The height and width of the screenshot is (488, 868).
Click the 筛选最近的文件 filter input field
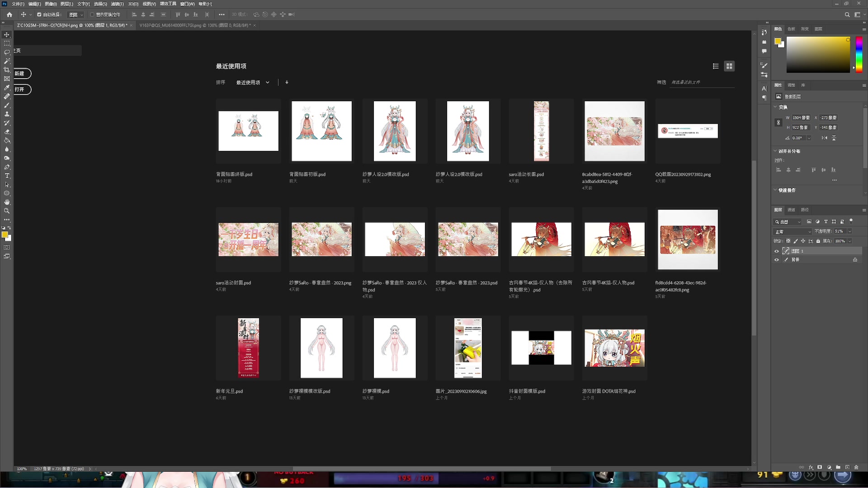702,82
